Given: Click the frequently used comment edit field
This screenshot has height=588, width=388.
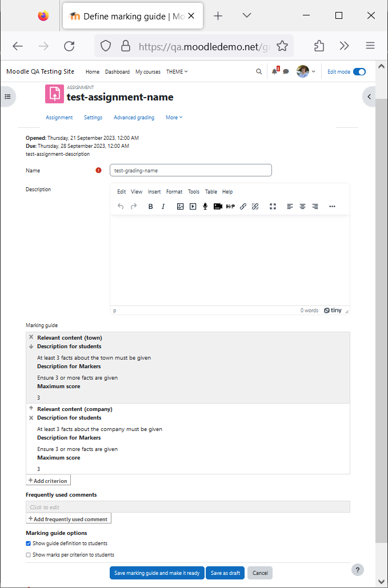Looking at the screenshot, I should click(188, 507).
